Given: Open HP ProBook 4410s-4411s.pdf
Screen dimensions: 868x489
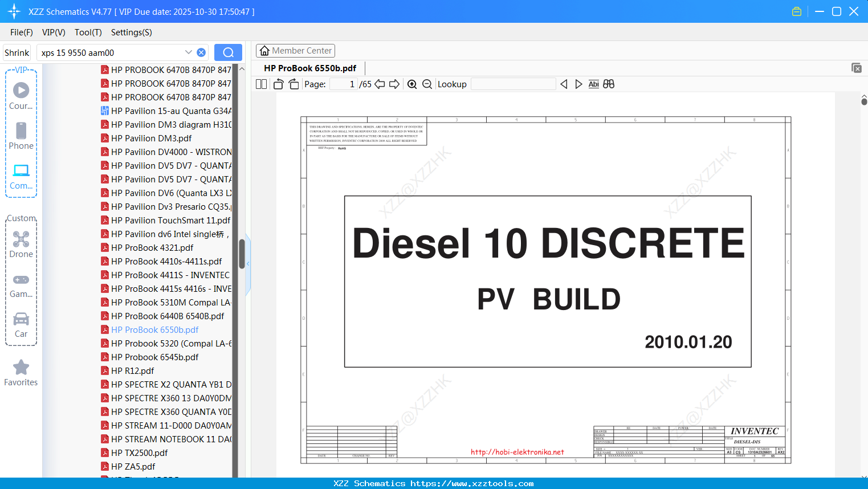Looking at the screenshot, I should pyautogui.click(x=161, y=262).
